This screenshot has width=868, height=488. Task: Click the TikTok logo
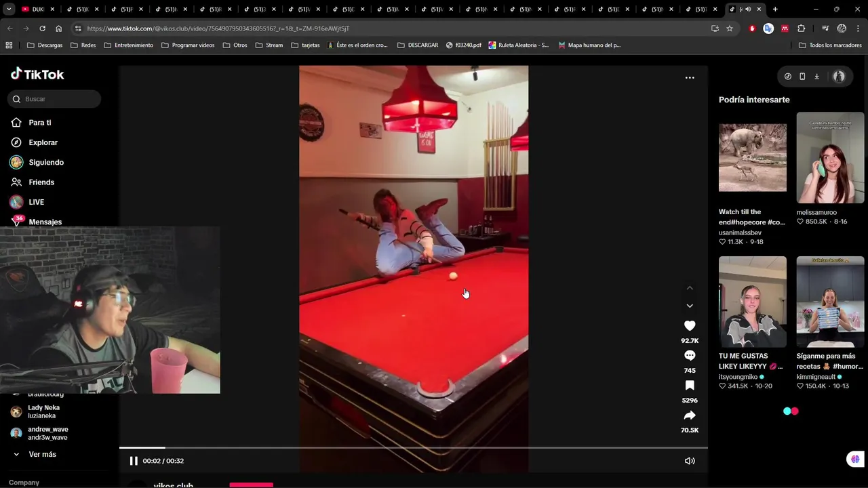37,74
